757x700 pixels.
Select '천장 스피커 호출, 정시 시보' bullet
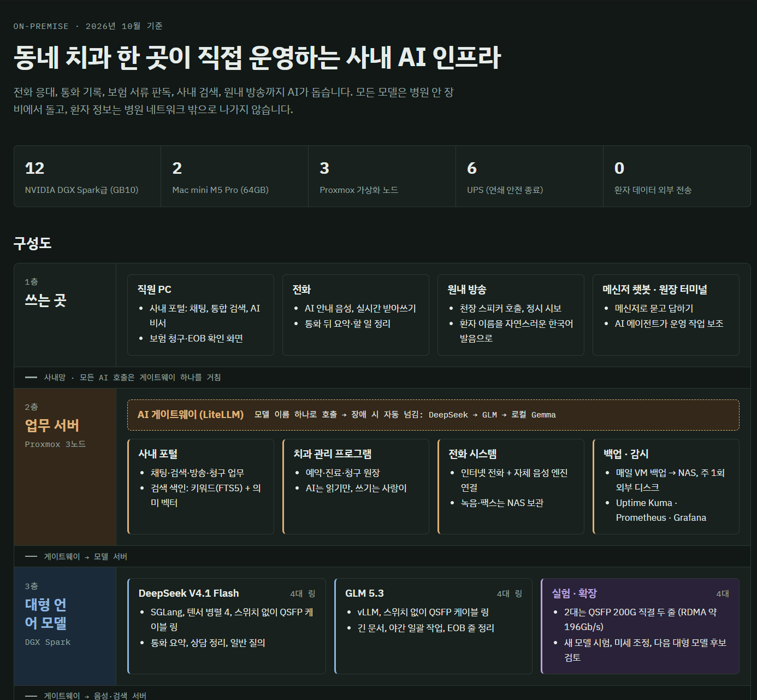click(511, 309)
